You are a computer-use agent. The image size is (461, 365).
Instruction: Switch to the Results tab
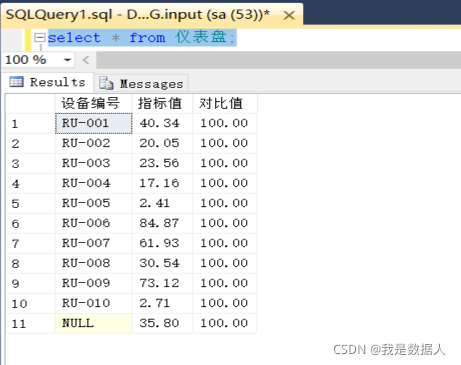point(48,82)
